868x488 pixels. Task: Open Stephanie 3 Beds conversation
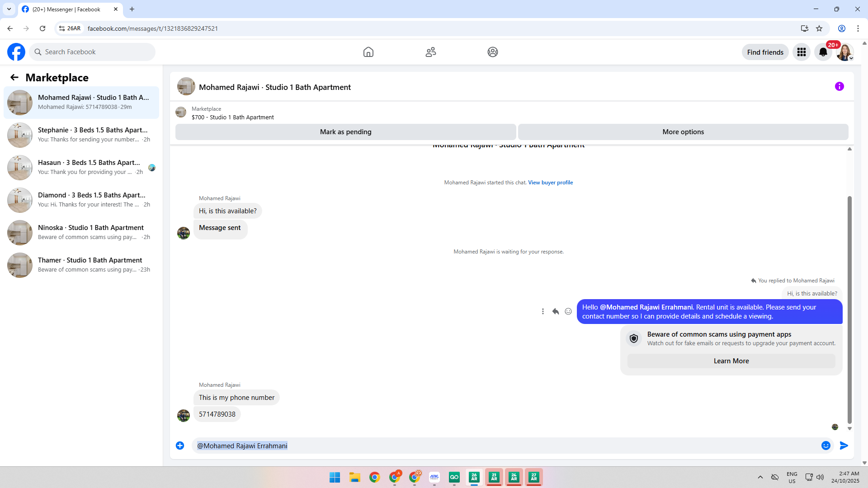(x=81, y=135)
